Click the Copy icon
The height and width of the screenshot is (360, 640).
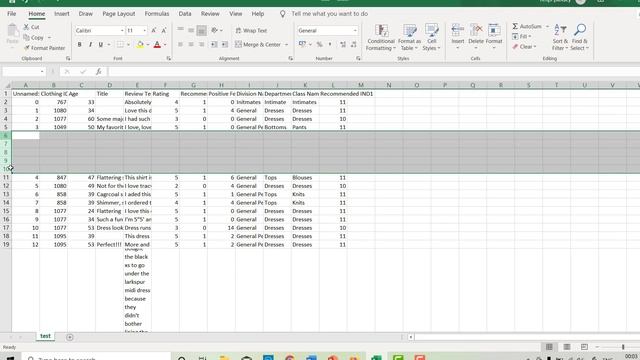pos(33,38)
